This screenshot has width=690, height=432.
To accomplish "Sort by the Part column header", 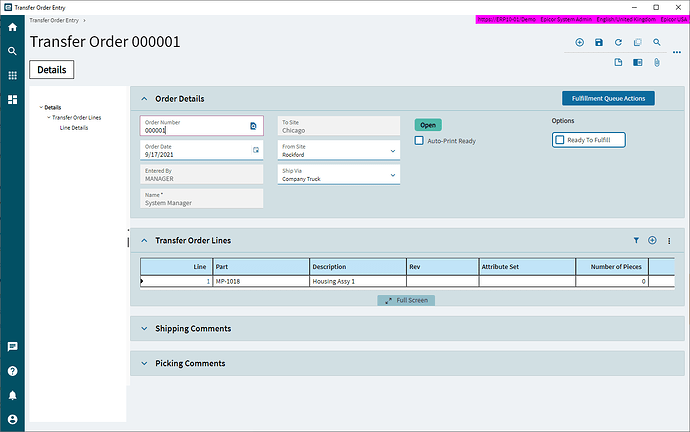I will pos(261,267).
